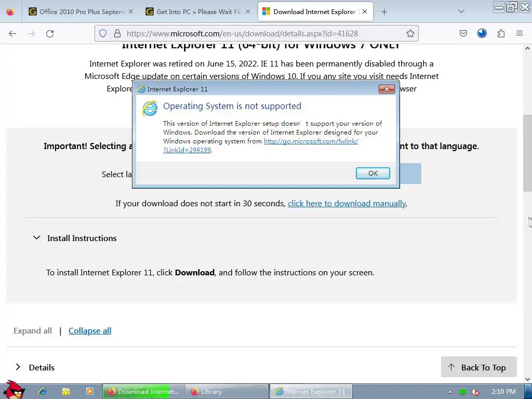Image resolution: width=532 pixels, height=399 pixels.
Task: Click the muted volume tray icon
Action: click(475, 392)
